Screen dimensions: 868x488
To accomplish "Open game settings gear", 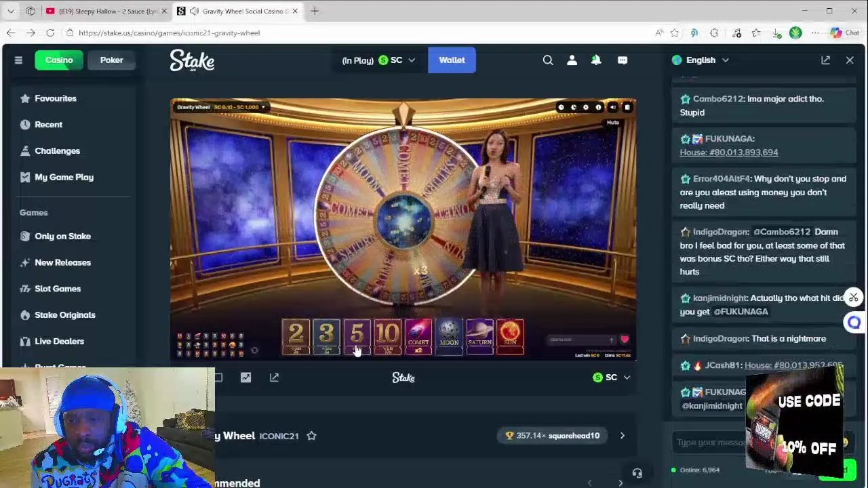I will point(586,107).
